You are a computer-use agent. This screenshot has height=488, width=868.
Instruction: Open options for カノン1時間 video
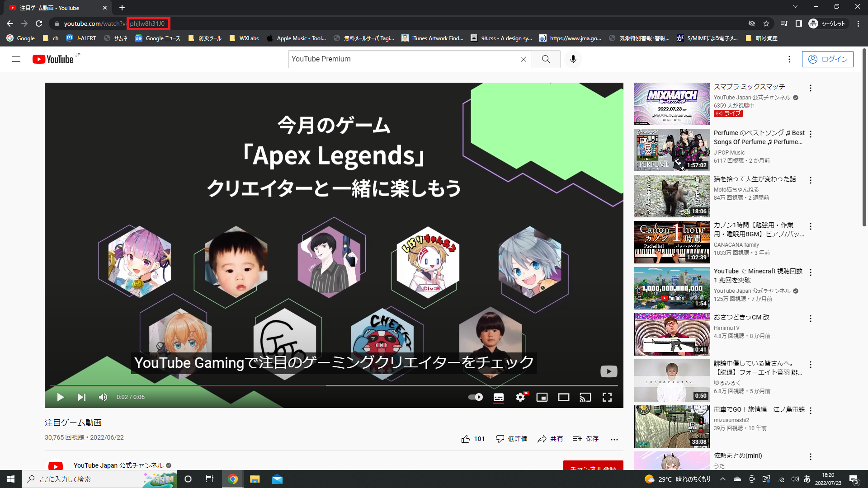[x=811, y=226]
